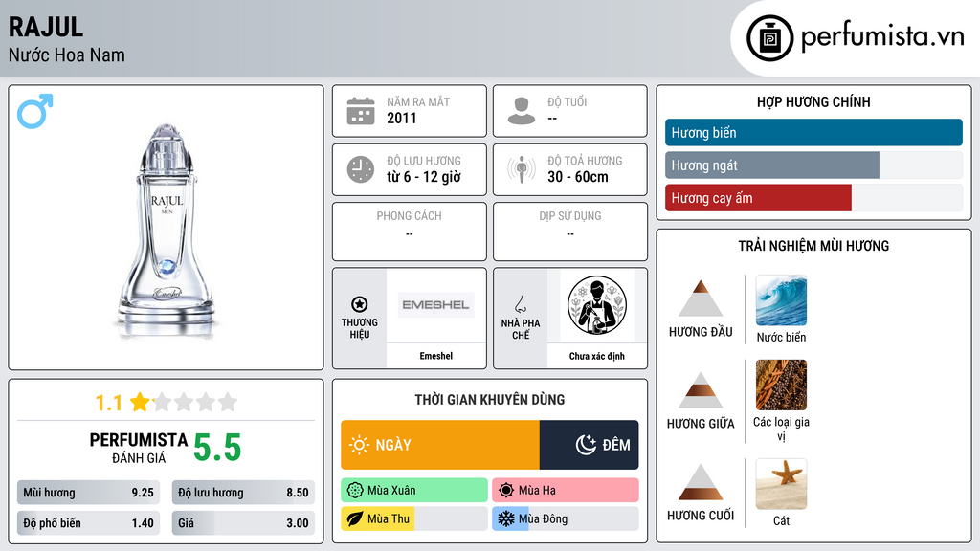Click the Giá 3.00 score bar
Viewport: 980px width, 551px height.
pyautogui.click(x=243, y=523)
